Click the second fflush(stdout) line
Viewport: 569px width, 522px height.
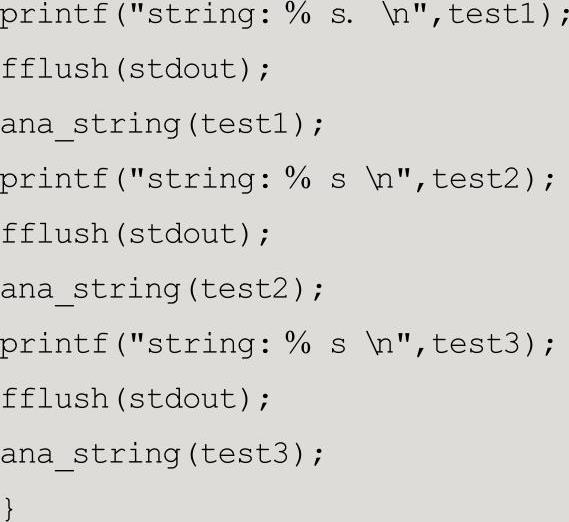point(136,234)
